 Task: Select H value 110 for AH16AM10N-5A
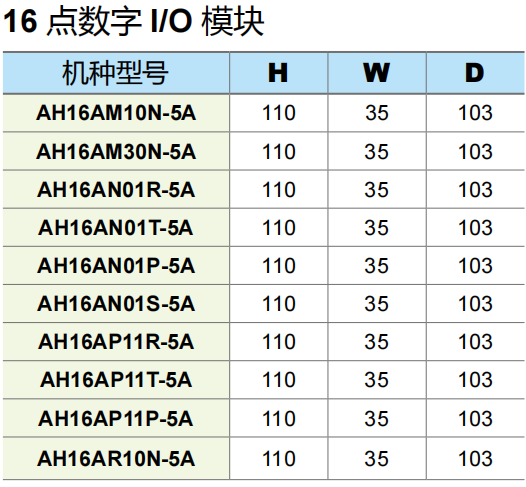(x=279, y=113)
